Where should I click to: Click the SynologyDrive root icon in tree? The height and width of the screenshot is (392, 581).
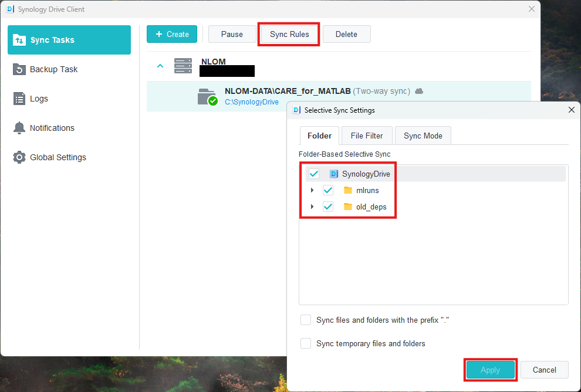coord(333,174)
